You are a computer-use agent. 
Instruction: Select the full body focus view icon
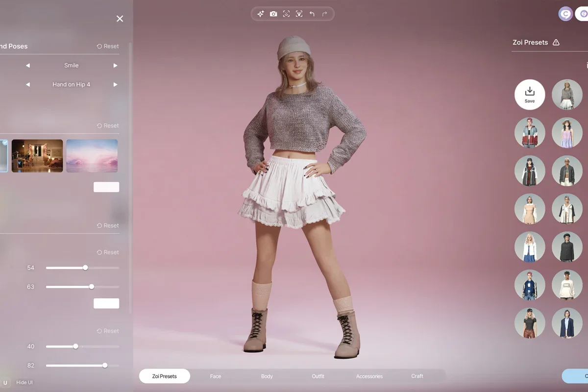pos(299,14)
